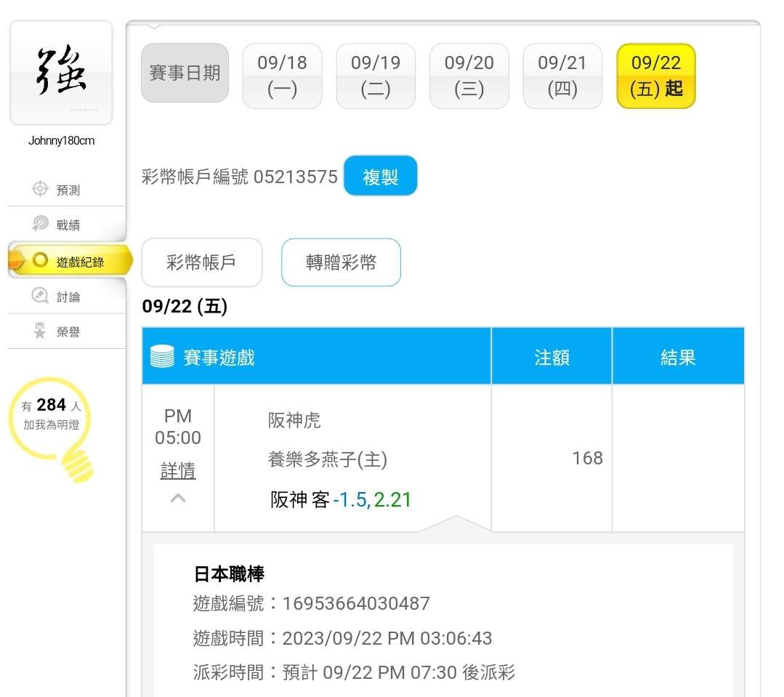Click the 結果 column header
The height and width of the screenshot is (697, 784).
click(678, 357)
